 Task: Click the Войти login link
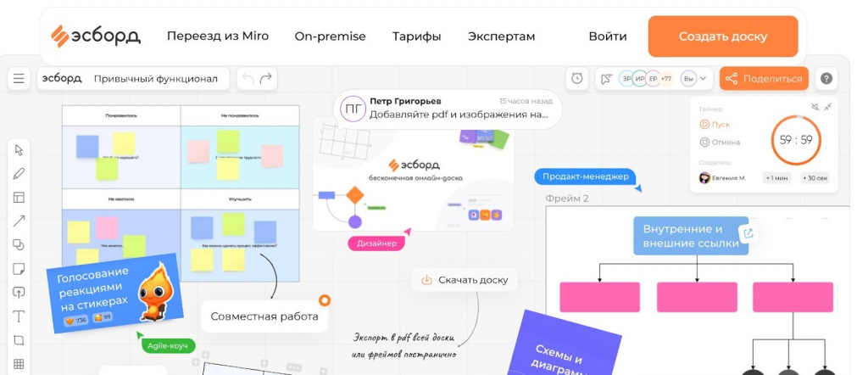point(608,36)
